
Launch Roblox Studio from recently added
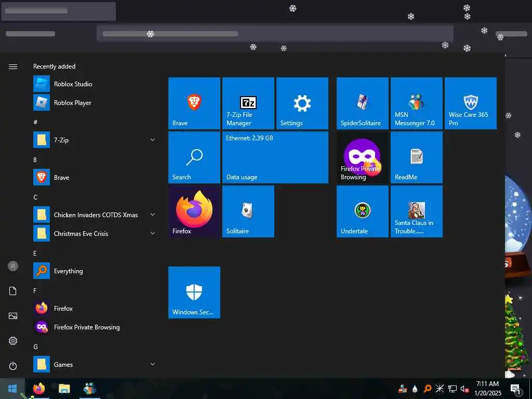[95, 84]
